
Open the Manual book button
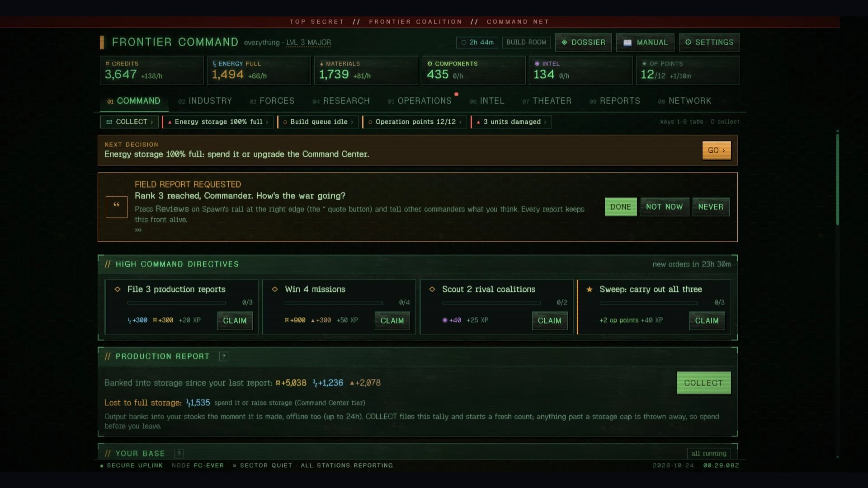(645, 42)
